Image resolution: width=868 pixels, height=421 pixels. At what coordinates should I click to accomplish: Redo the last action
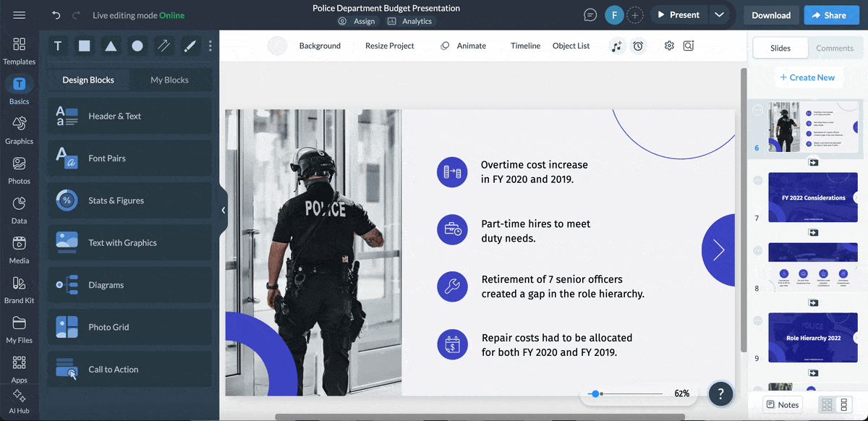click(77, 15)
